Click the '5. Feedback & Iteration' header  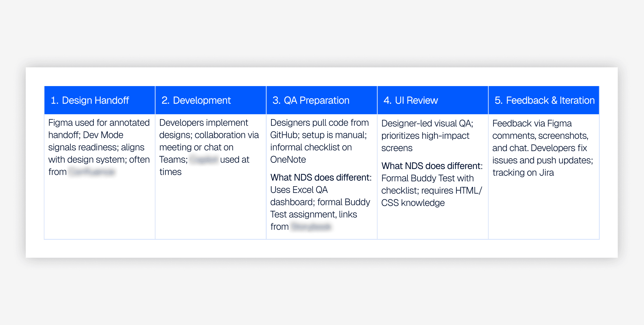(544, 100)
